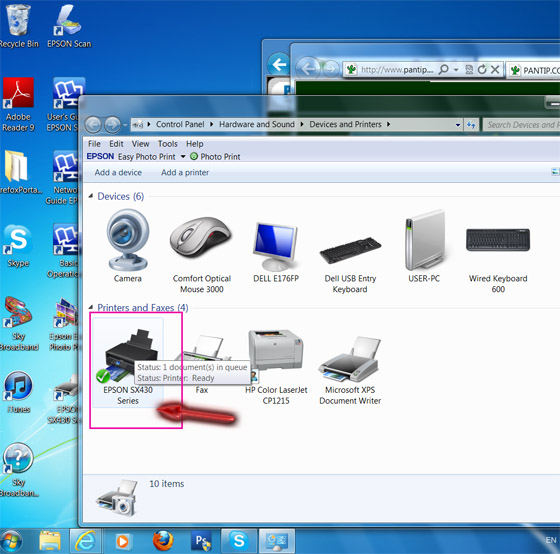Open the address bar history dropdown

coord(458,125)
